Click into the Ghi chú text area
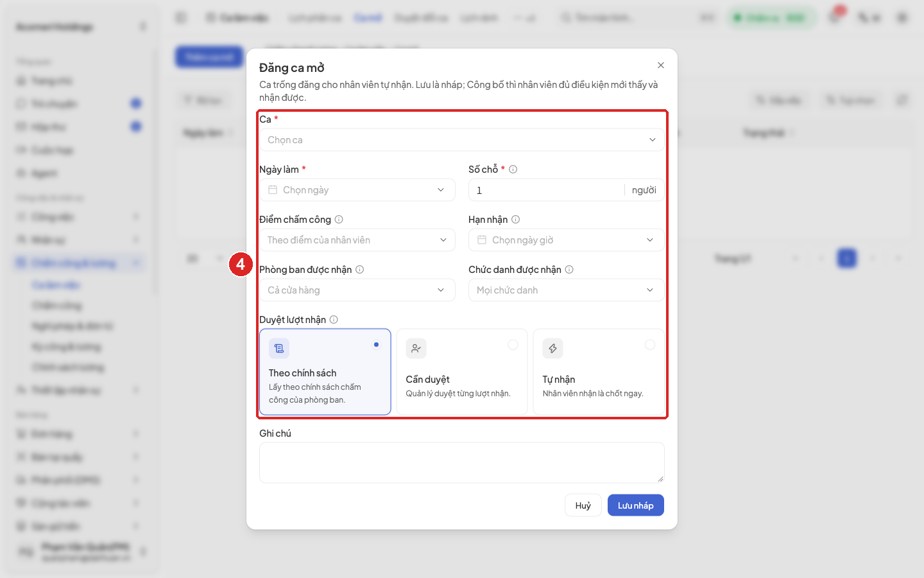Screen dimensions: 924x578 462,462
